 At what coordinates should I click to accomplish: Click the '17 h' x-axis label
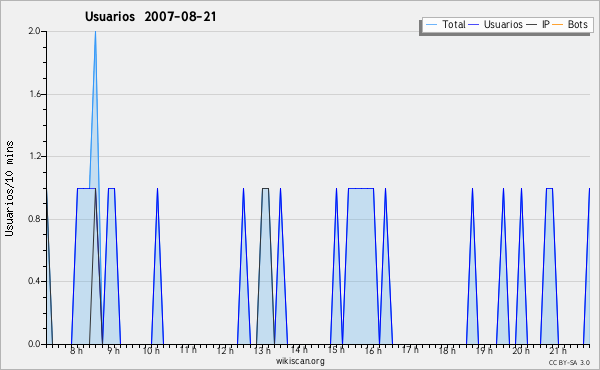(410, 350)
